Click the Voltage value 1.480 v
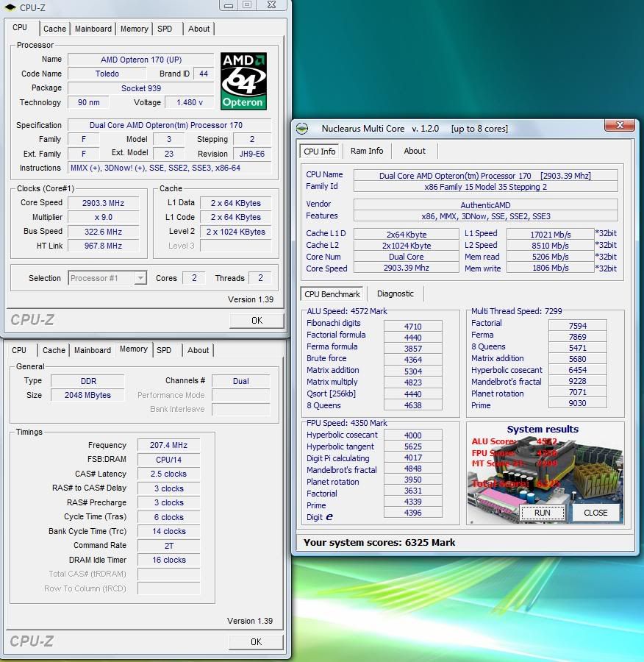The image size is (644, 662). [189, 102]
